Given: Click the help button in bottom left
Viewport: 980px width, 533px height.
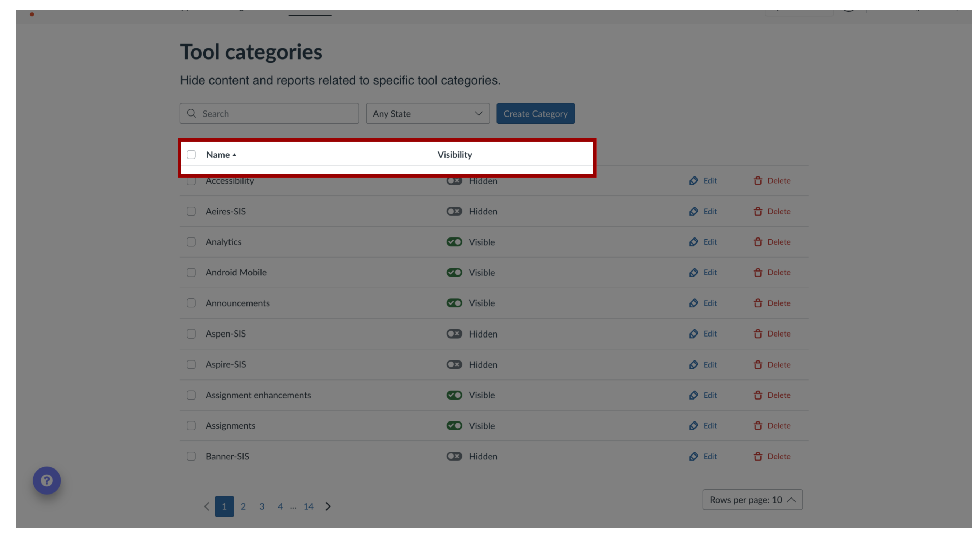Looking at the screenshot, I should tap(47, 481).
